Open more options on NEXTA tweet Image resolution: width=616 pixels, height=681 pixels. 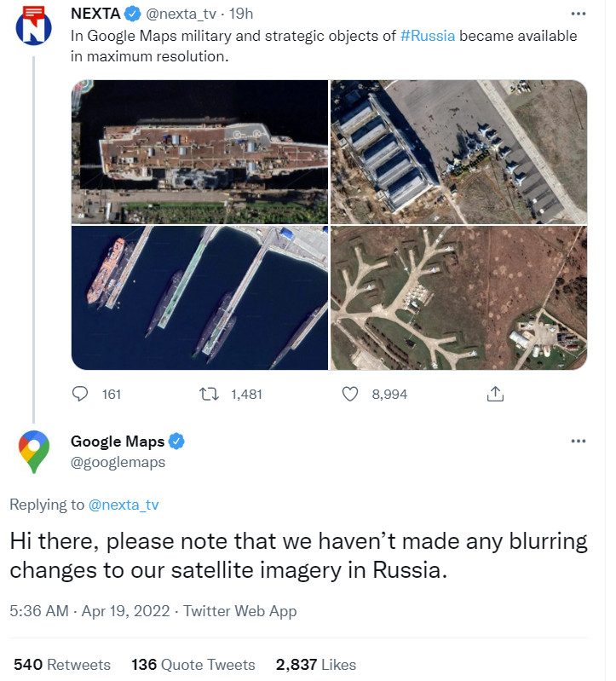point(579,14)
